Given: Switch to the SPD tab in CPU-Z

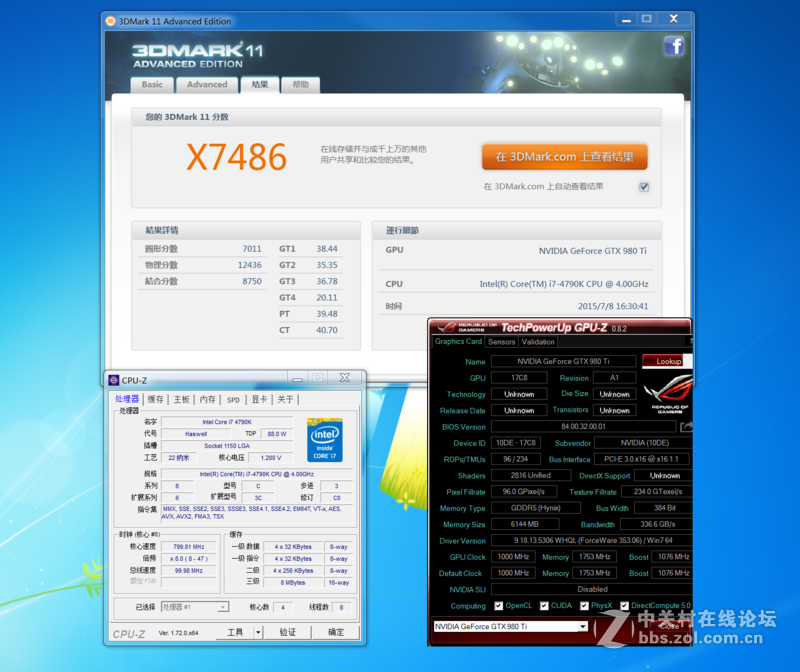Looking at the screenshot, I should click(x=232, y=398).
